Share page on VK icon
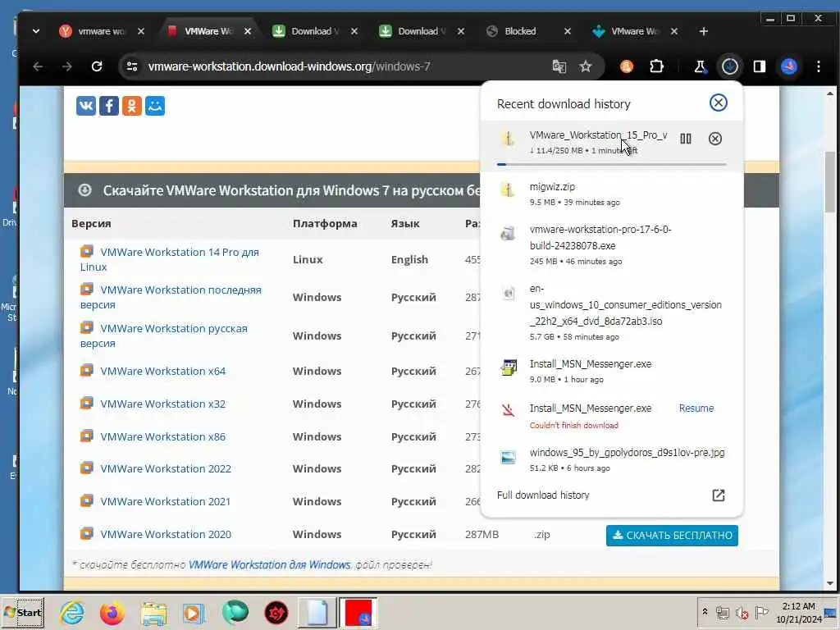This screenshot has width=840, height=630. tap(85, 106)
